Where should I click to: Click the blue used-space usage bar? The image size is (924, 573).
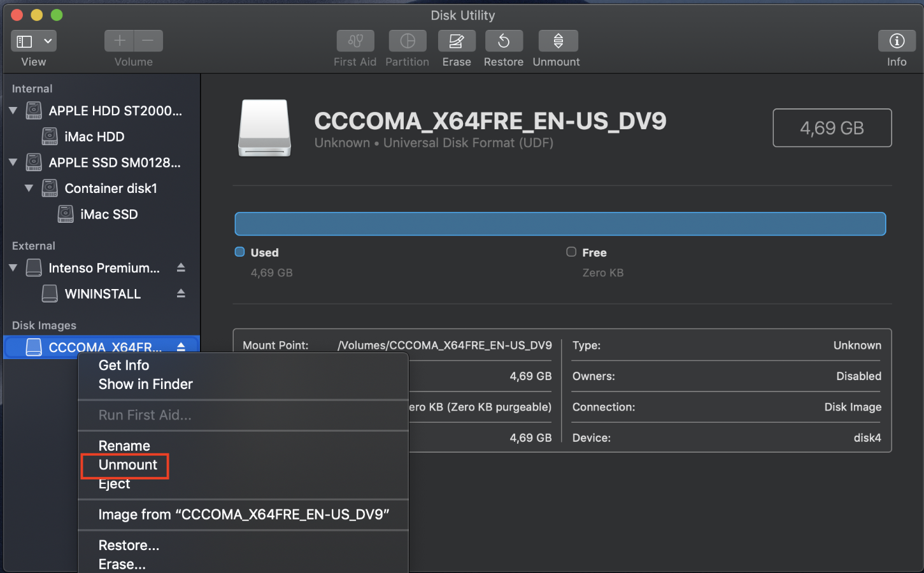pyautogui.click(x=560, y=224)
